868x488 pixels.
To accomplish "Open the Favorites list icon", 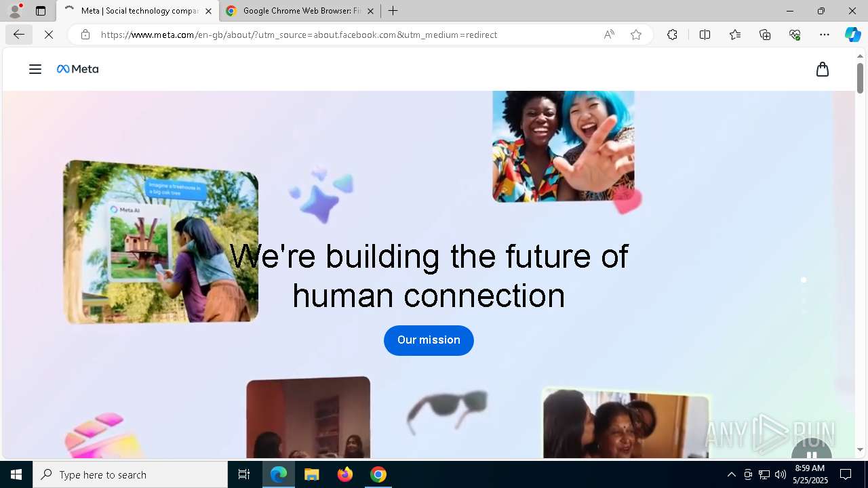I will pyautogui.click(x=735, y=35).
